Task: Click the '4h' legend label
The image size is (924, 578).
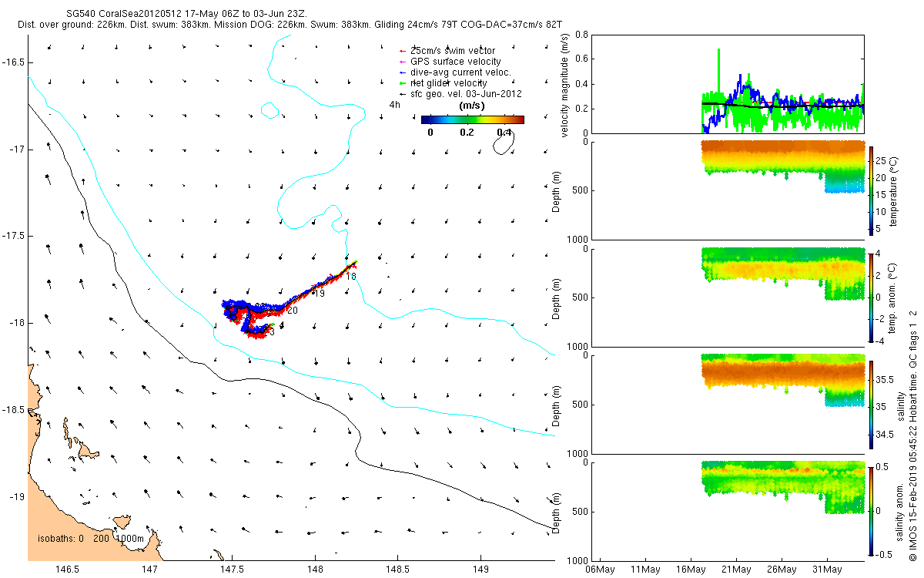Action: (395, 104)
